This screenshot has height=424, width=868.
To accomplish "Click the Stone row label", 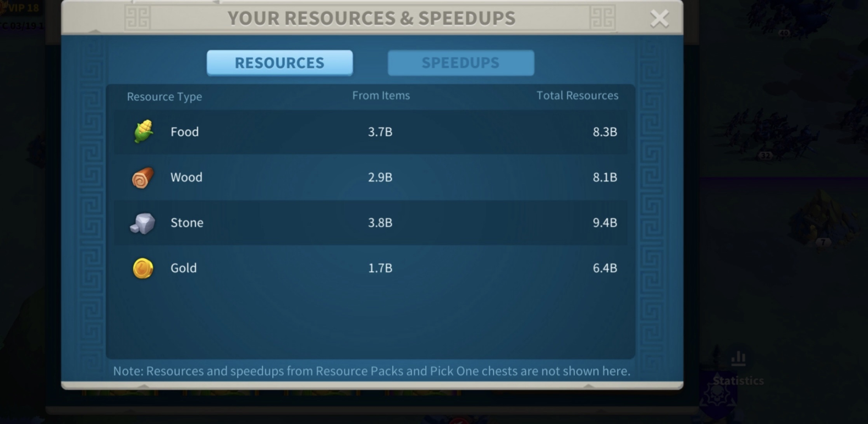I will pos(187,223).
